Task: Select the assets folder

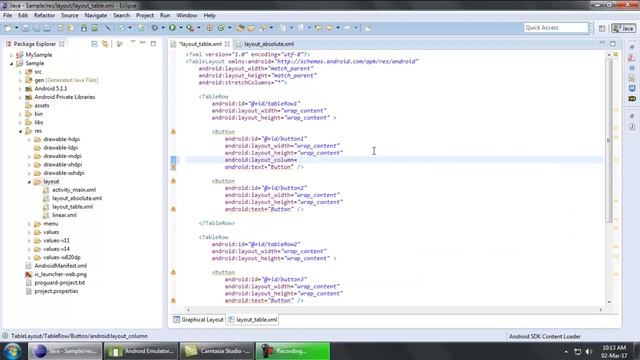Action: [42, 105]
